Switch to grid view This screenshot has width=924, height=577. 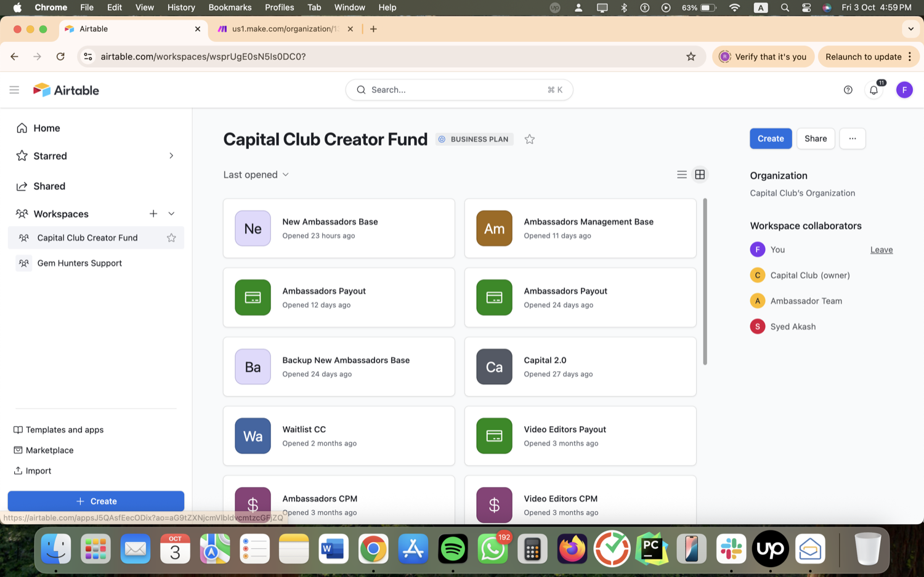(x=700, y=175)
